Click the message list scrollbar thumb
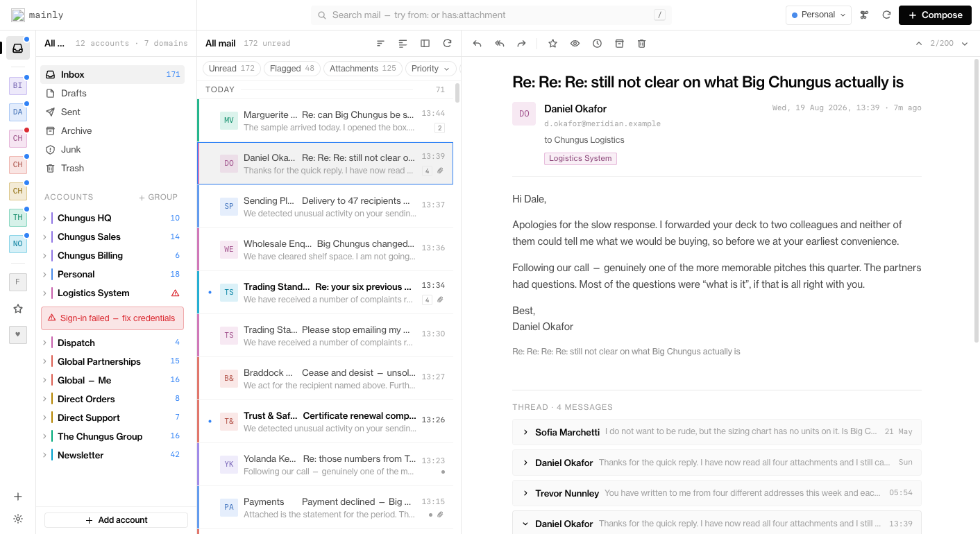The height and width of the screenshot is (534, 980). coord(457,93)
